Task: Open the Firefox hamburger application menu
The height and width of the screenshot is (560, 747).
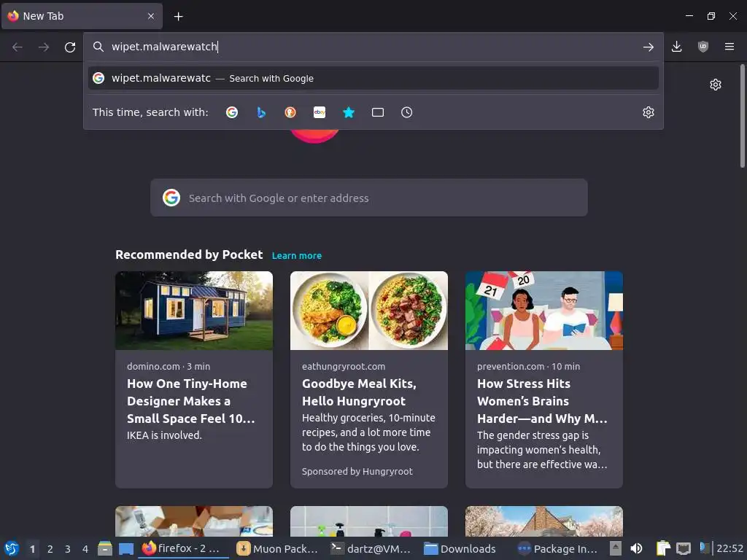Action: click(x=729, y=47)
